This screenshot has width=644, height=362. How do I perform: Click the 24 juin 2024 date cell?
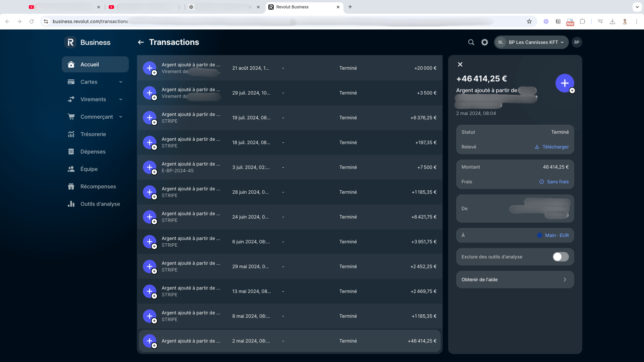(250, 217)
